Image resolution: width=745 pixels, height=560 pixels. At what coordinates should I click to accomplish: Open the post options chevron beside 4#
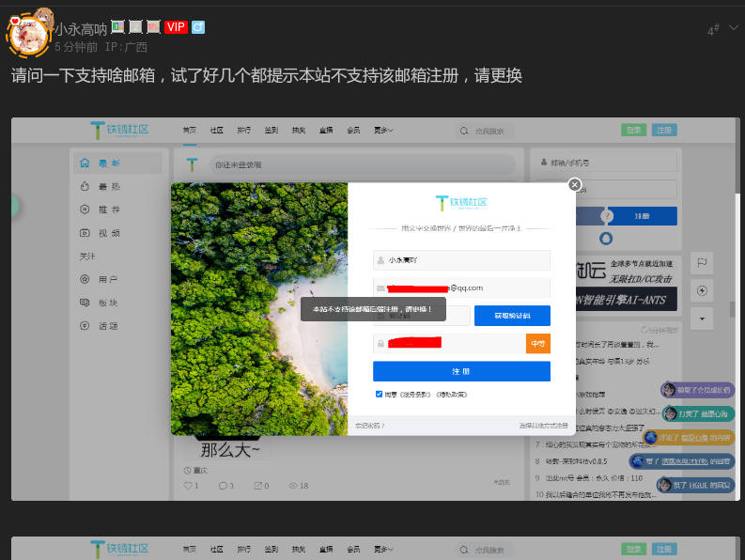[734, 28]
